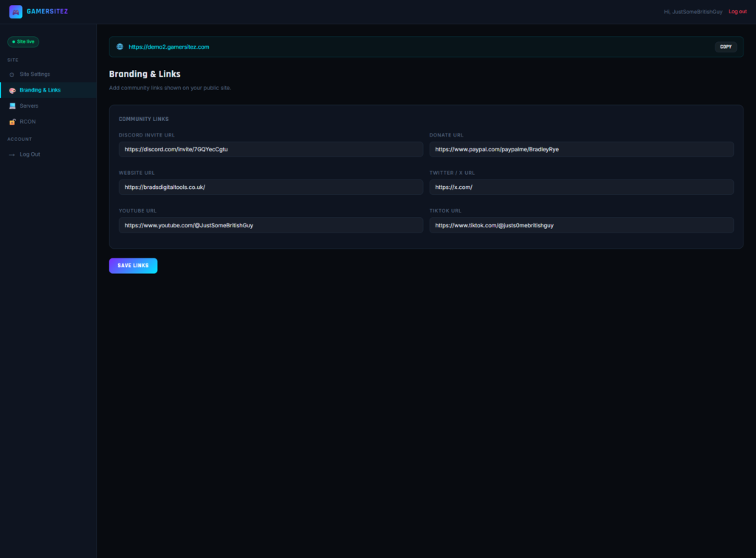Go to the Servers sidebar section

click(29, 106)
